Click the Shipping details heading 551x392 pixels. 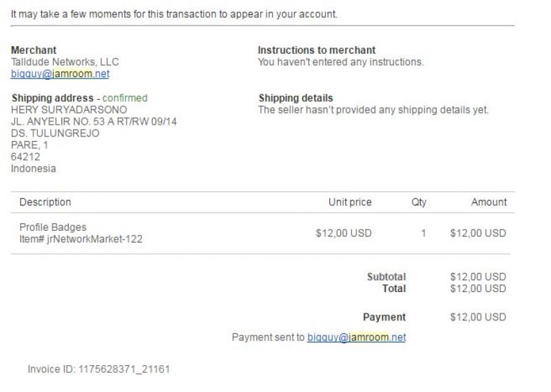pos(295,98)
